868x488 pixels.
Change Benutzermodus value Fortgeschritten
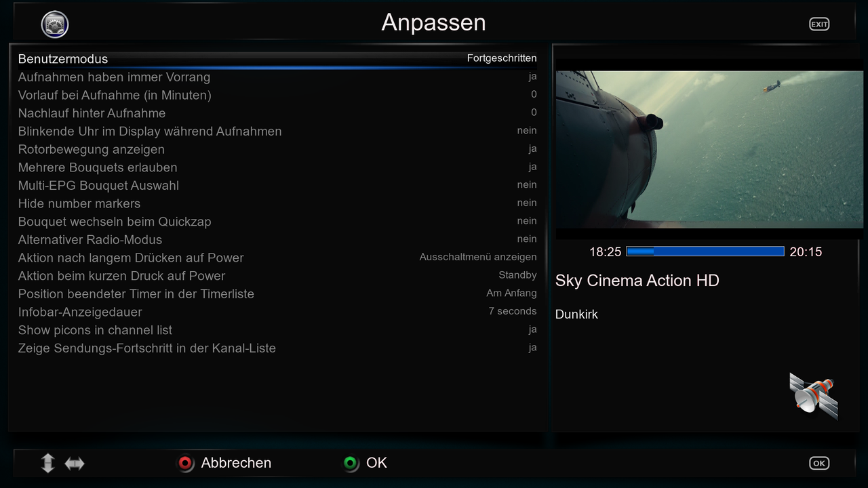tap(501, 58)
